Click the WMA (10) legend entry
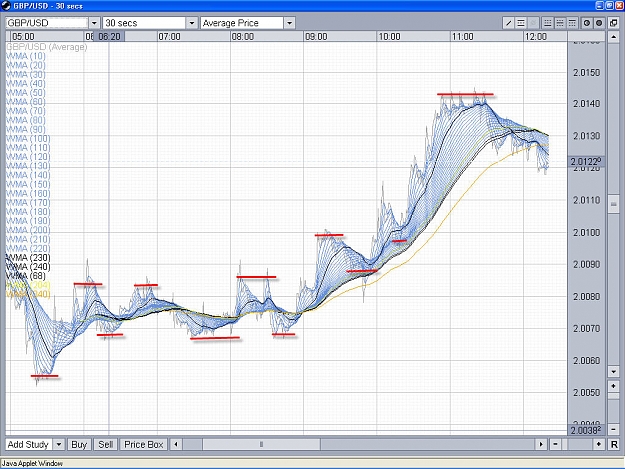The width and height of the screenshot is (625, 469). (26, 56)
